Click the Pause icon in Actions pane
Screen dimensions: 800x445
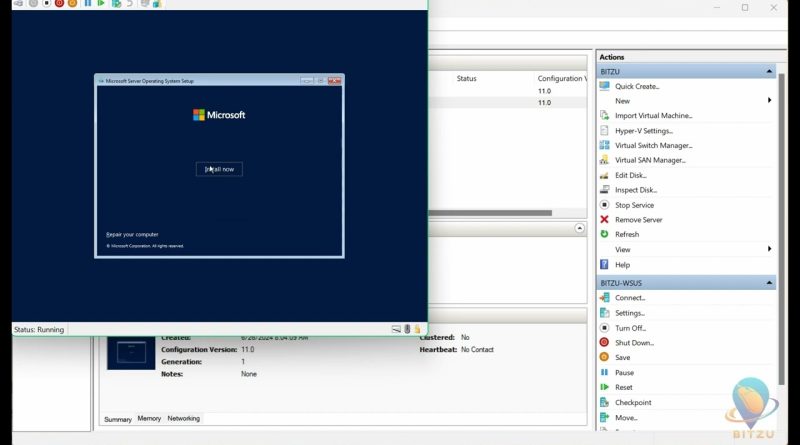pyautogui.click(x=605, y=372)
